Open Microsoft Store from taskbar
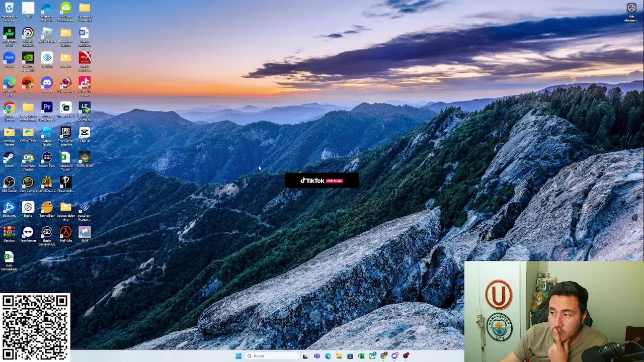This screenshot has height=362, width=644. (x=350, y=356)
